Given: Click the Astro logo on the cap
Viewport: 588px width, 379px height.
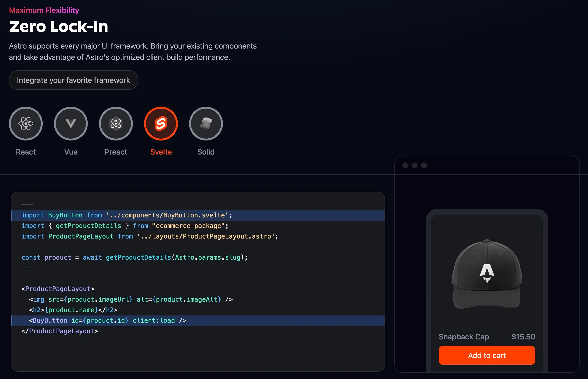Looking at the screenshot, I should 487,273.
